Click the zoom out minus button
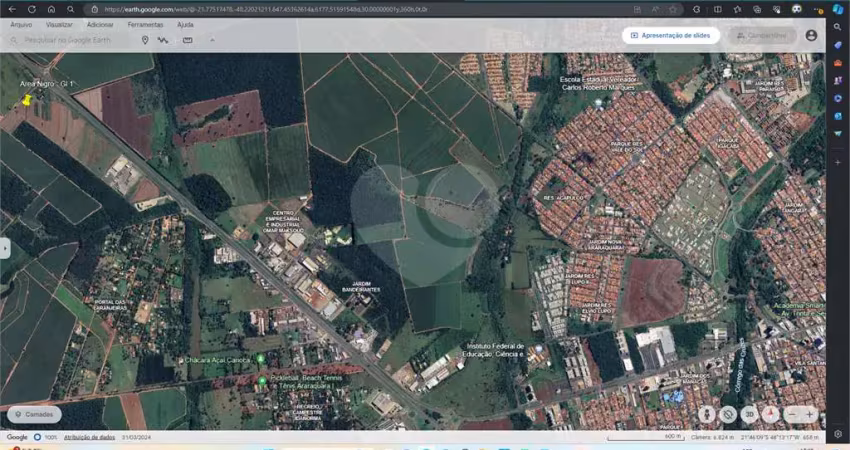Image resolution: width=850 pixels, height=450 pixels. (x=791, y=414)
